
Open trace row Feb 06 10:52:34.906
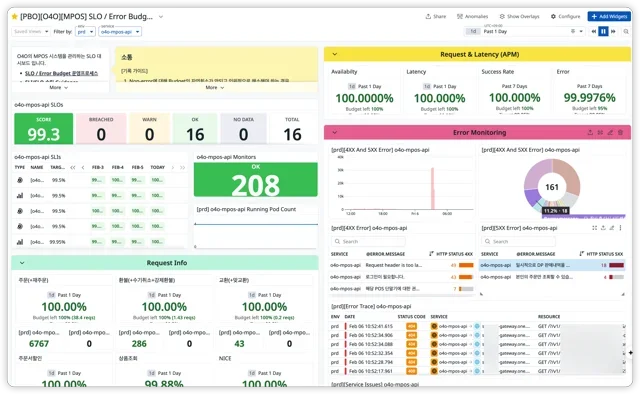click(x=478, y=335)
